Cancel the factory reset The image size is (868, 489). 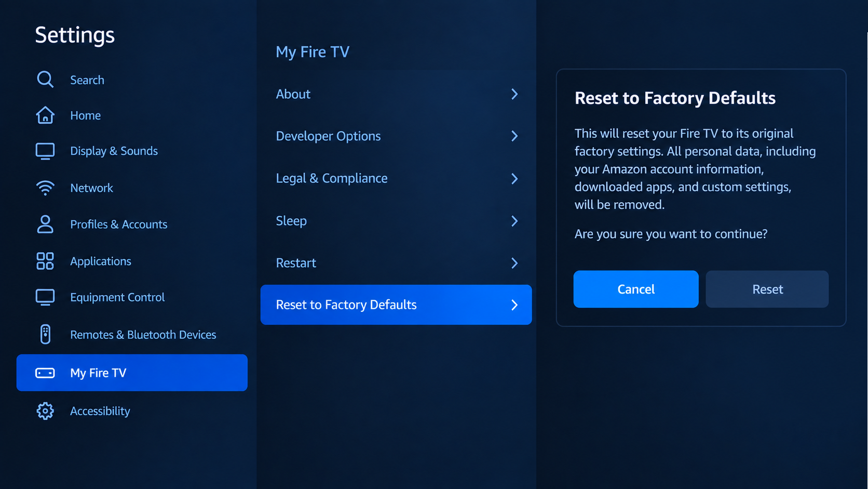tap(636, 289)
